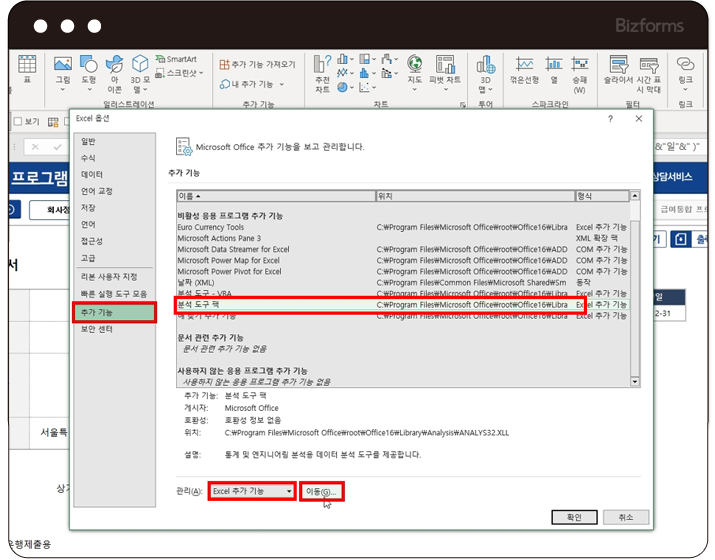Insert 열 column sparkline
The image size is (715, 560).
click(x=554, y=64)
